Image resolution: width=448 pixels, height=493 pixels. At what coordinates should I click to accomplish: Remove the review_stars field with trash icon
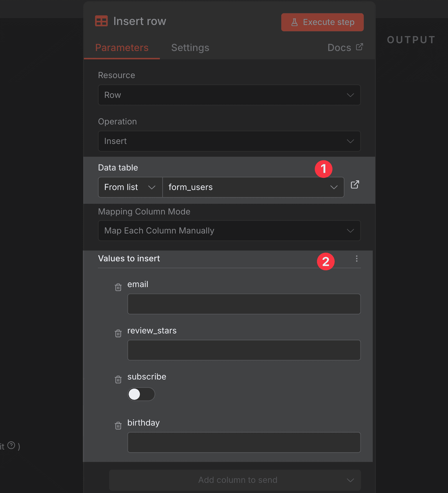pos(118,333)
